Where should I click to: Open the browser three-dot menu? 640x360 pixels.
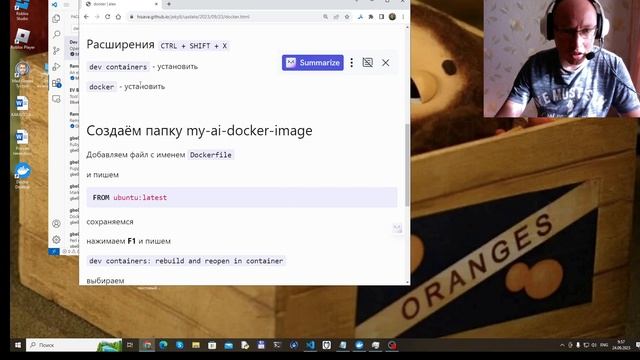[403, 17]
